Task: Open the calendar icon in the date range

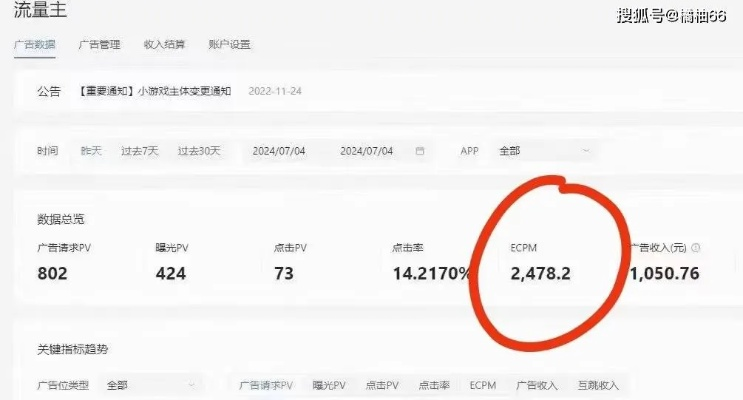Action: tap(420, 151)
